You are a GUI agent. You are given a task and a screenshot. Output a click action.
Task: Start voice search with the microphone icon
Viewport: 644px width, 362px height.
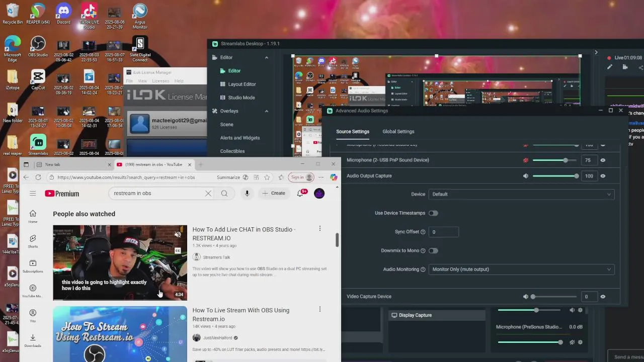[x=247, y=193]
